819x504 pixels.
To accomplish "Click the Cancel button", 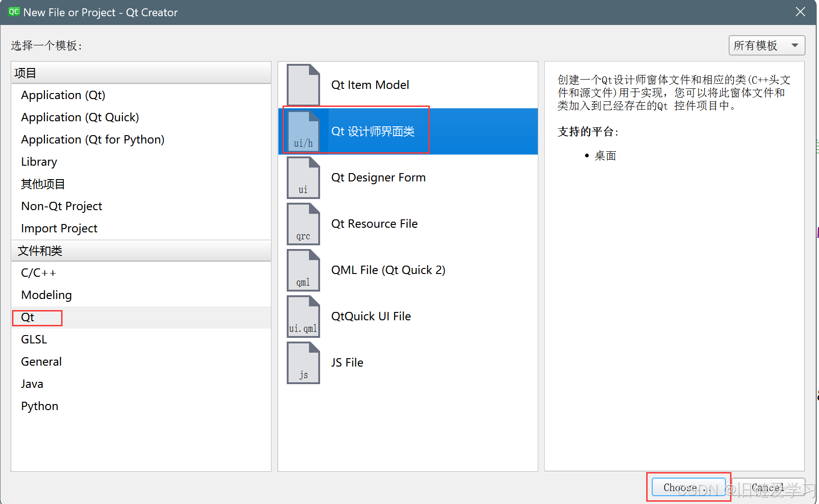I will pyautogui.click(x=769, y=487).
